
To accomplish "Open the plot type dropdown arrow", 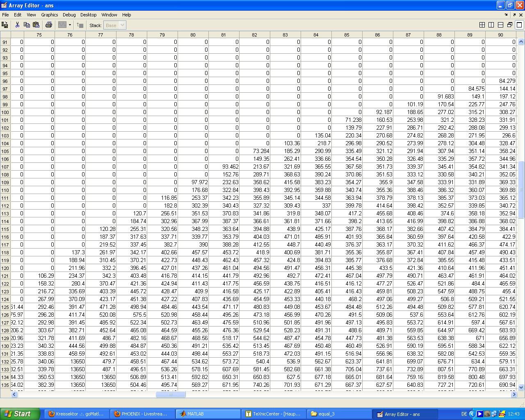I will (70, 25).
